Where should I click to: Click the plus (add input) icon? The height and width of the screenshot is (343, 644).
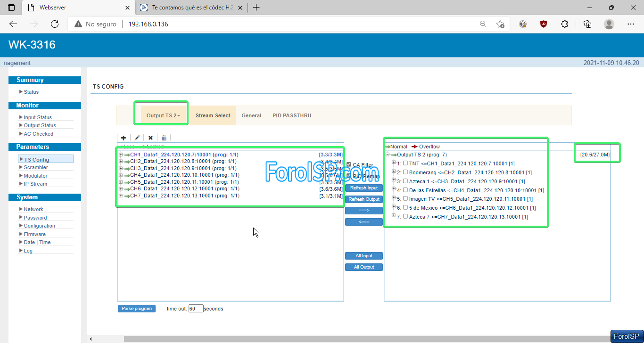(124, 138)
